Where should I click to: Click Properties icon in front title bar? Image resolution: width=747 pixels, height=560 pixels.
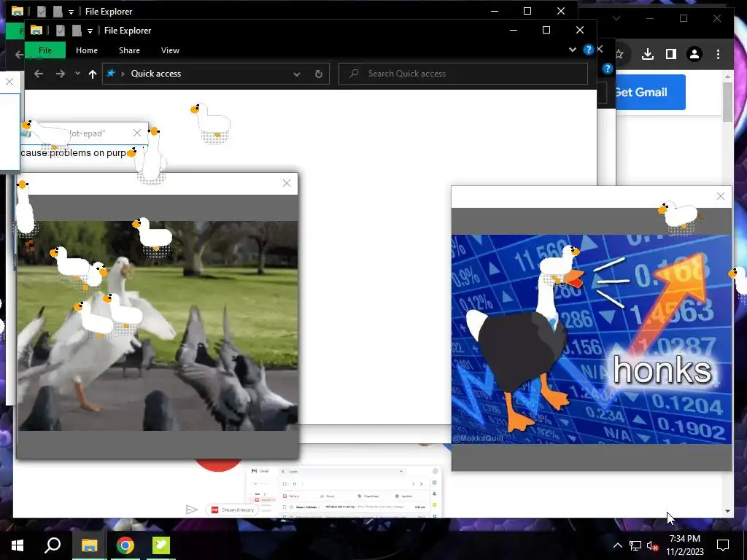click(60, 31)
